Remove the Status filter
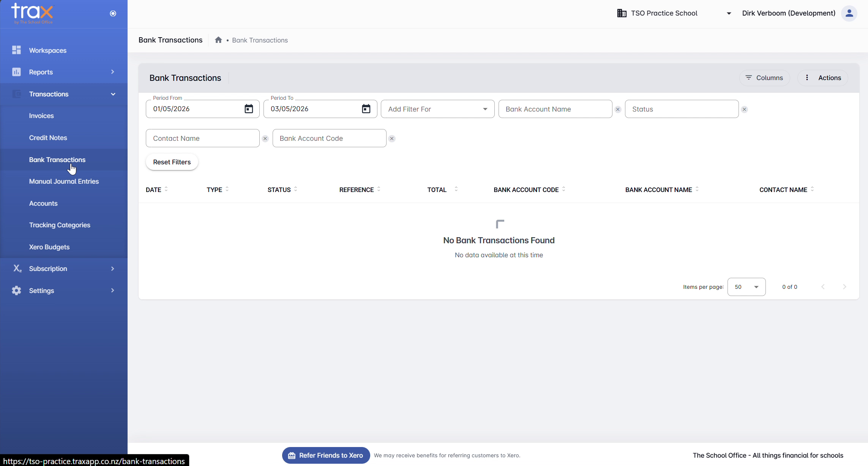 point(744,109)
